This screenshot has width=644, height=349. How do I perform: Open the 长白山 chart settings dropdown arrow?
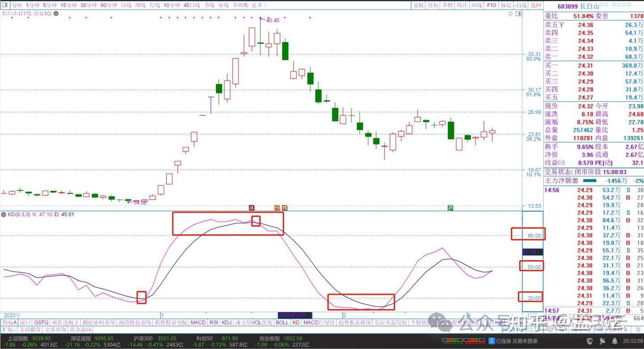click(x=55, y=14)
